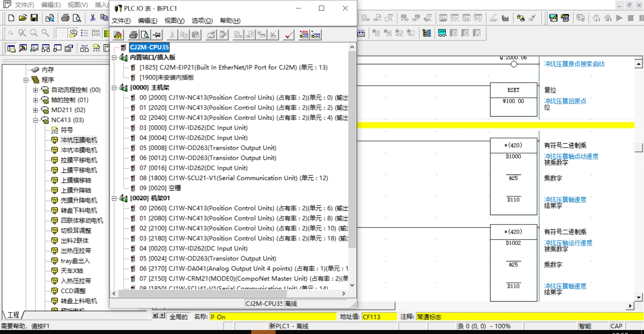Open 文件(F) menu in PLC IO table
The height and width of the screenshot is (334, 644).
121,21
